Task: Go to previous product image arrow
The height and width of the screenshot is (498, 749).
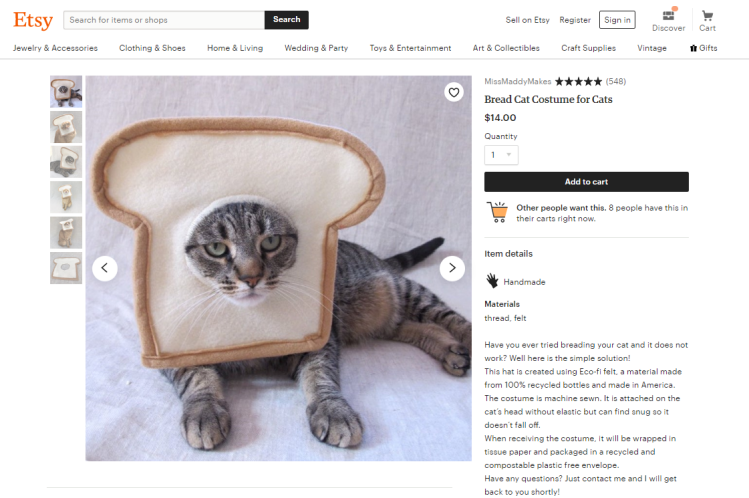Action: [x=105, y=268]
